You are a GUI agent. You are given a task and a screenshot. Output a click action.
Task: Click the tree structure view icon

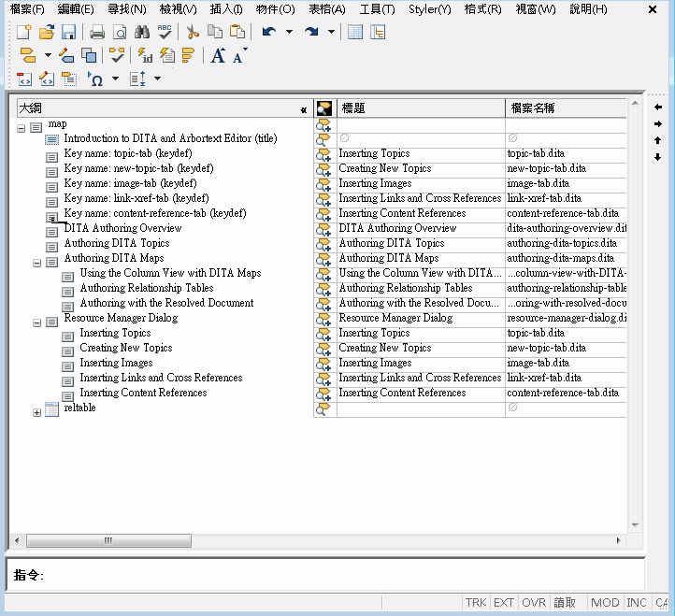[378, 32]
